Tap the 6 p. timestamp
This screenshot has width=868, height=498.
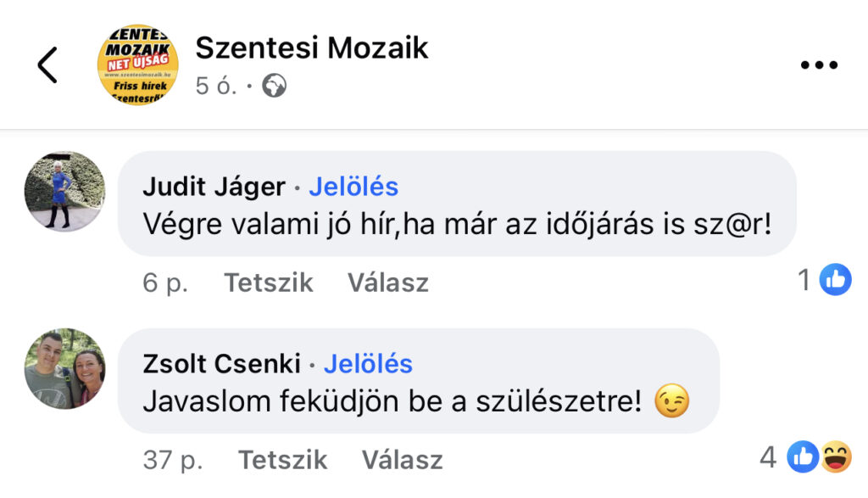tap(165, 283)
